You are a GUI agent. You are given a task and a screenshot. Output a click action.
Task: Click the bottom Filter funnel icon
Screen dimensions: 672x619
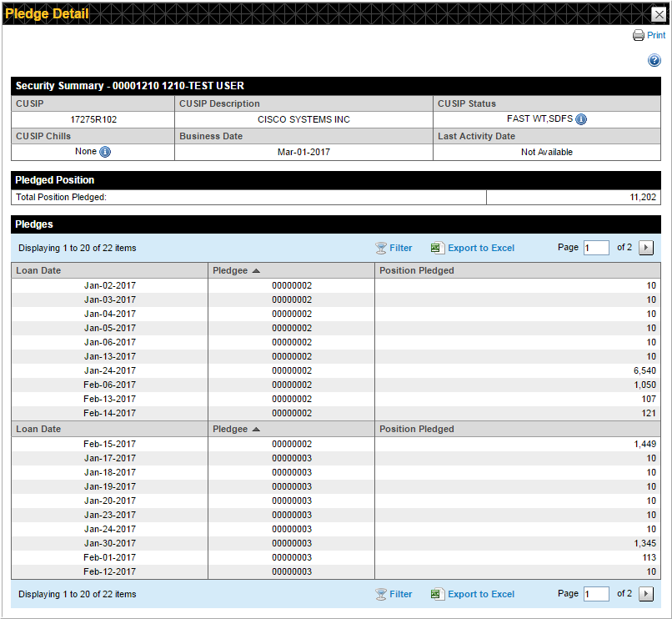click(x=381, y=594)
